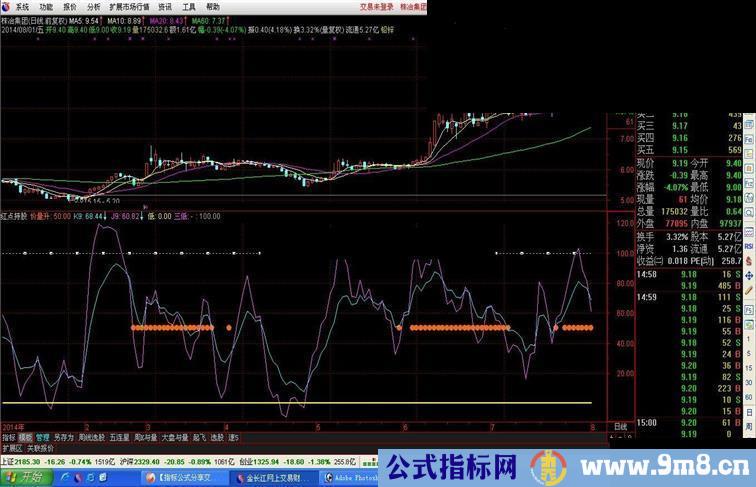756x487 pixels.
Task: Click the 红点持股 indicator name label
Action: click(x=15, y=214)
